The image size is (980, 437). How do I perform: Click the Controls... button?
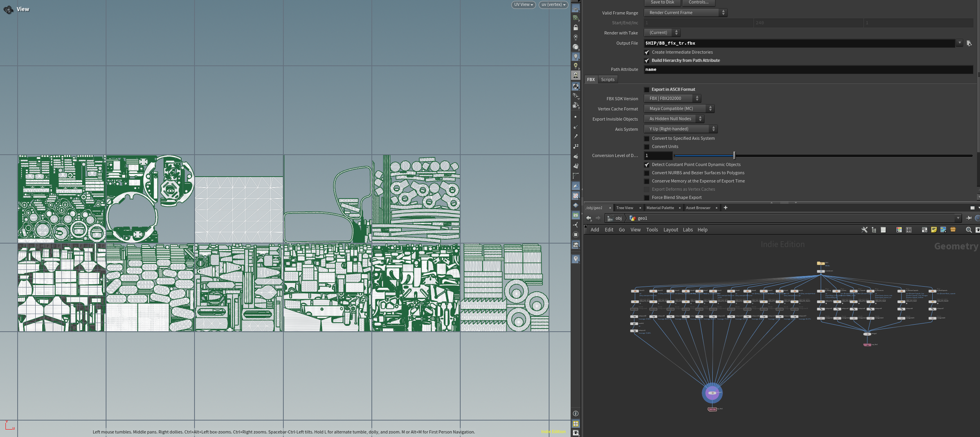(699, 2)
